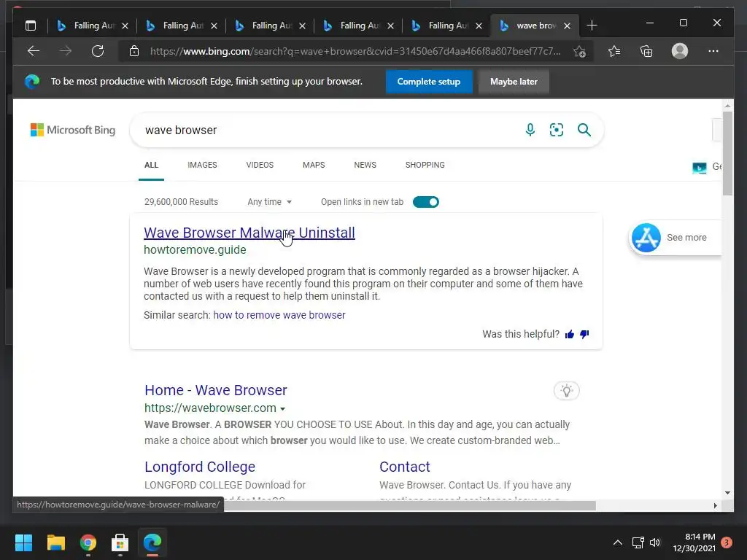Screen dimensions: 747x560
Task: Open a new browser tab
Action: tap(592, 26)
